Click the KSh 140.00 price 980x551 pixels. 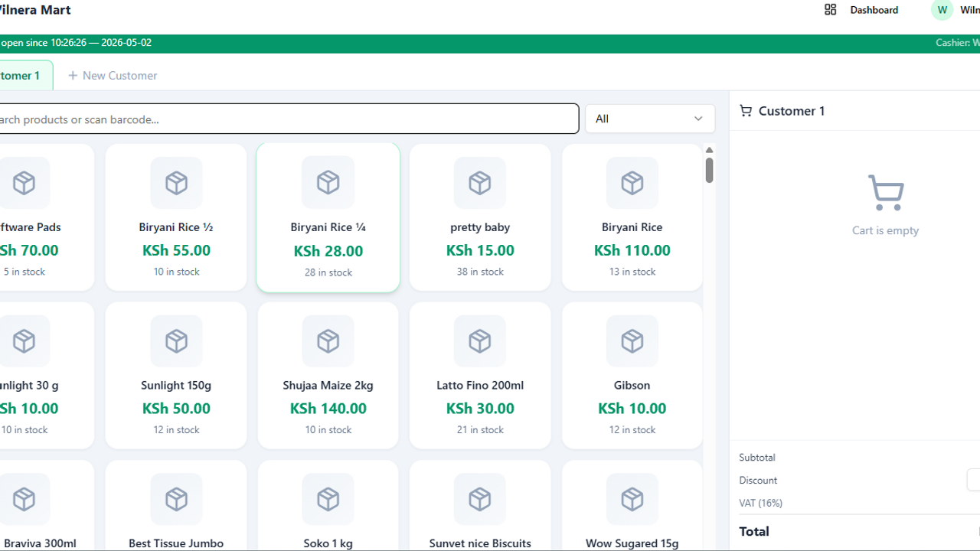click(x=328, y=409)
